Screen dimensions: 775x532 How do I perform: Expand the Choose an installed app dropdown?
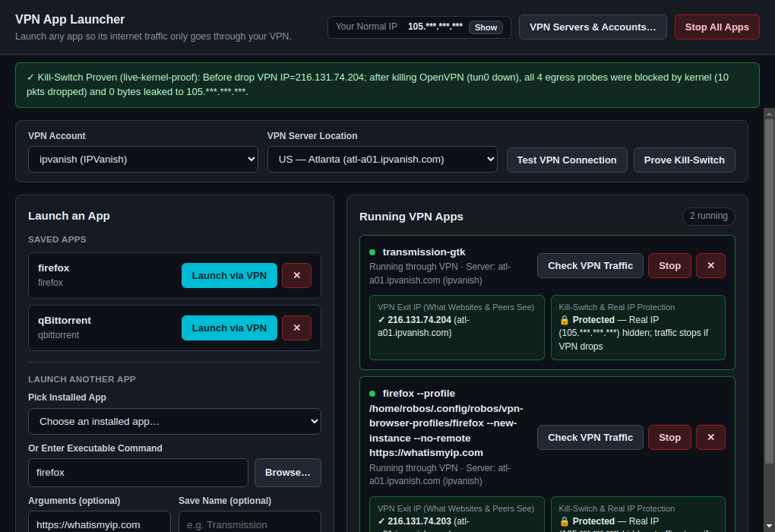click(175, 421)
